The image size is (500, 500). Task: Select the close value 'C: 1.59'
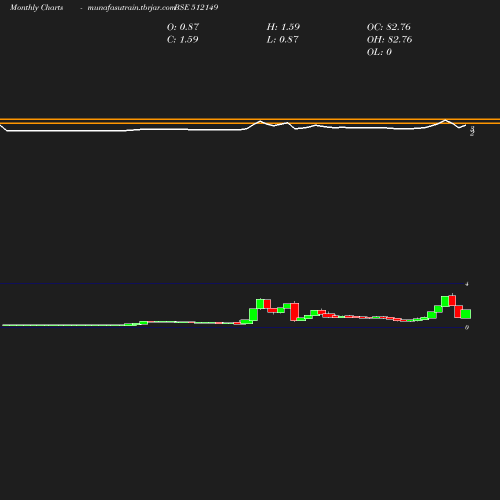182,40
